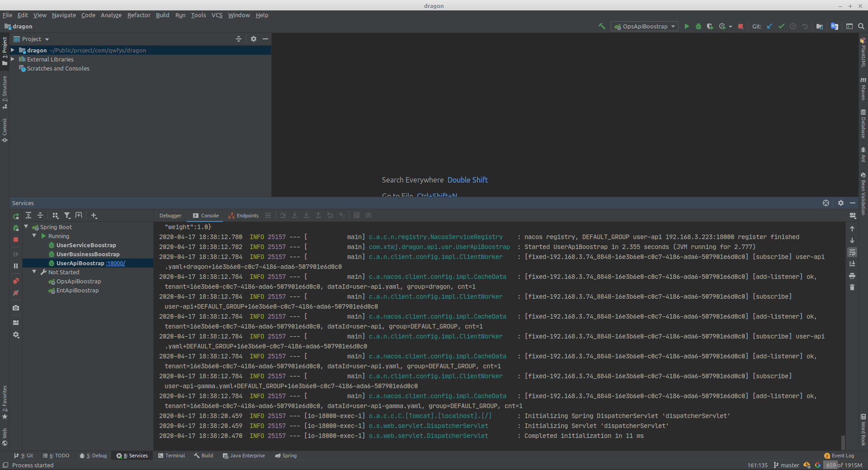Expand the dragon project folder

(13, 50)
